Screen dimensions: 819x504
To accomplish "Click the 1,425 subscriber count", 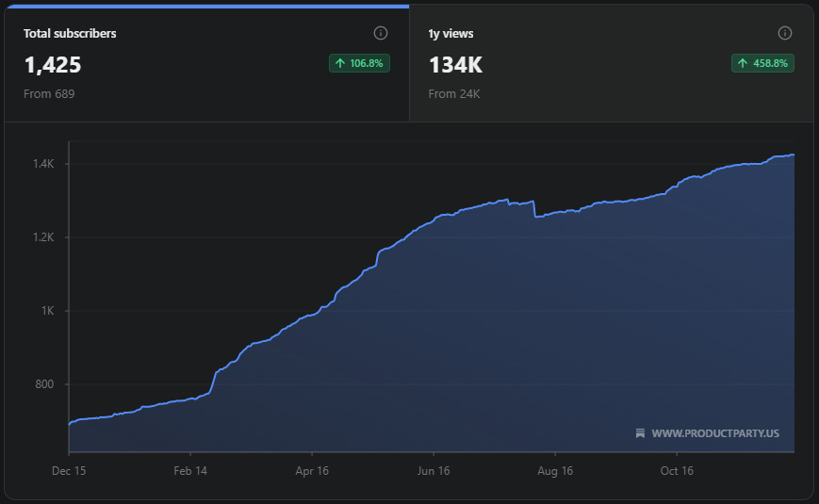I will pos(53,65).
